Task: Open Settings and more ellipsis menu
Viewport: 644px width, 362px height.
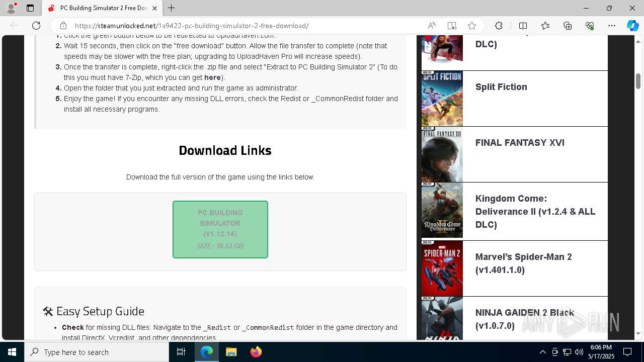Action: tap(612, 26)
